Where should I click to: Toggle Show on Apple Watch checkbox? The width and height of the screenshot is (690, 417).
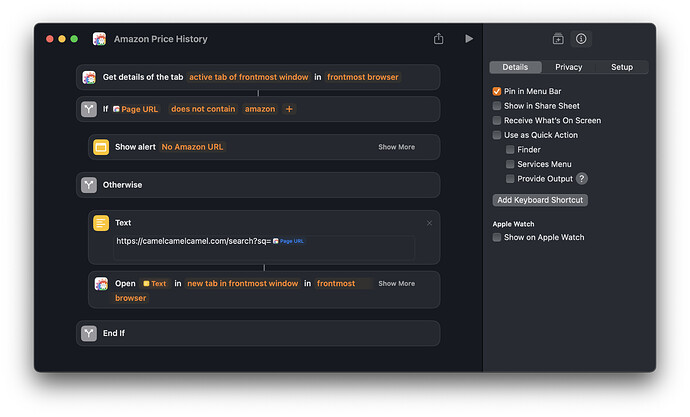coord(496,238)
